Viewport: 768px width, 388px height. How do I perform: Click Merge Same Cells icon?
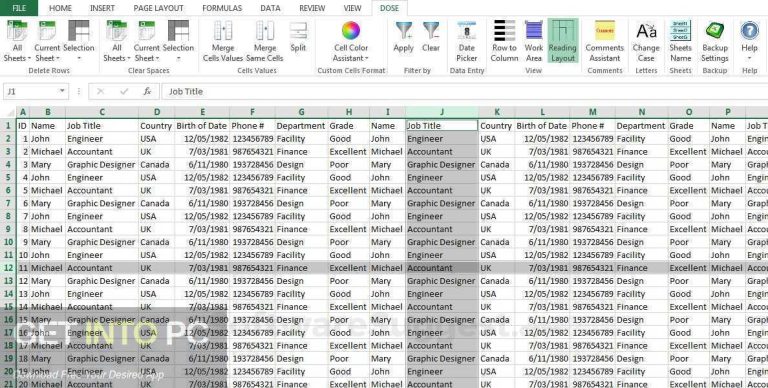pos(265,30)
